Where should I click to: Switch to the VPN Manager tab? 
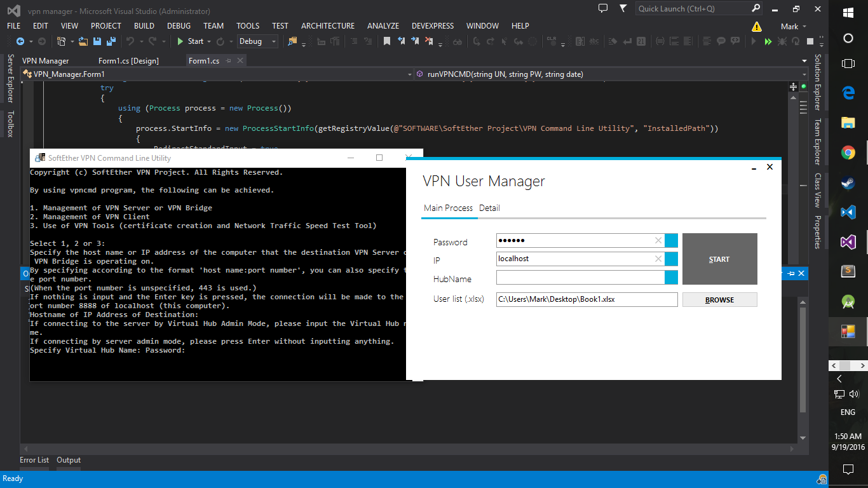tap(46, 61)
